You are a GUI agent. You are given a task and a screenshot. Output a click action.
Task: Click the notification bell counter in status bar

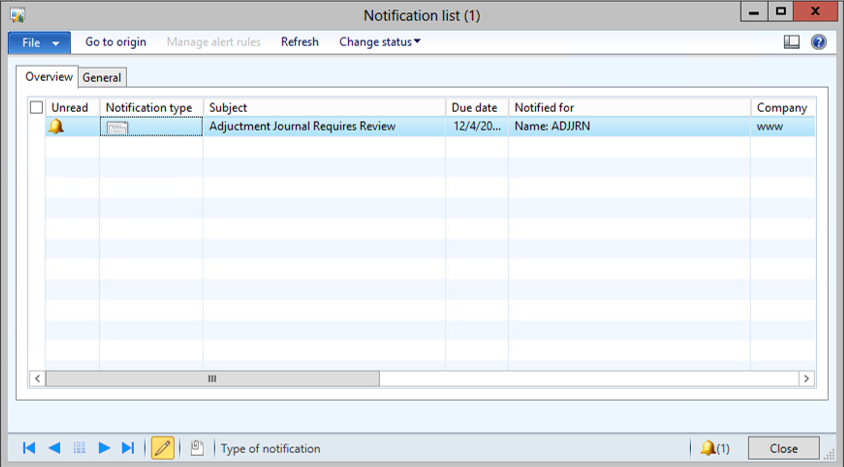(x=714, y=448)
